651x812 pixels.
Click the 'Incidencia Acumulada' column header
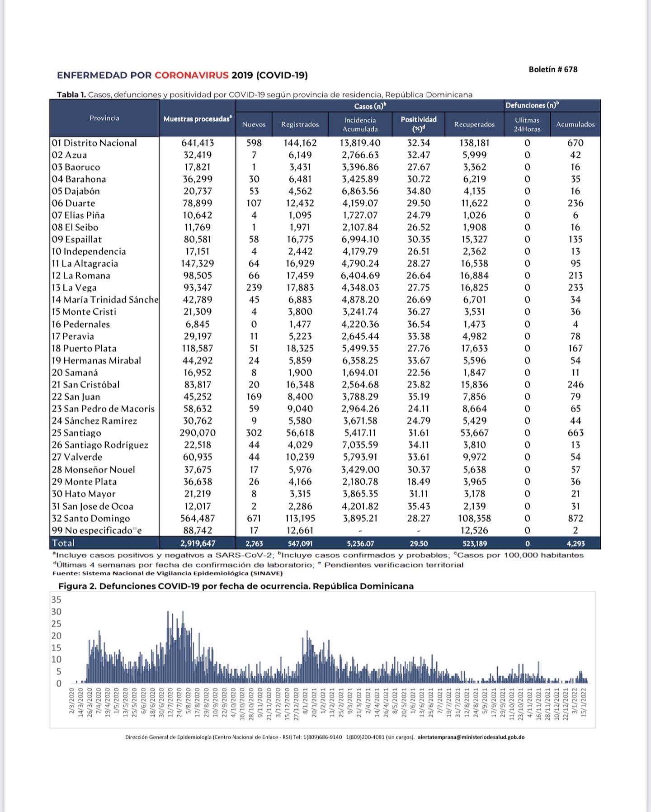pyautogui.click(x=360, y=124)
